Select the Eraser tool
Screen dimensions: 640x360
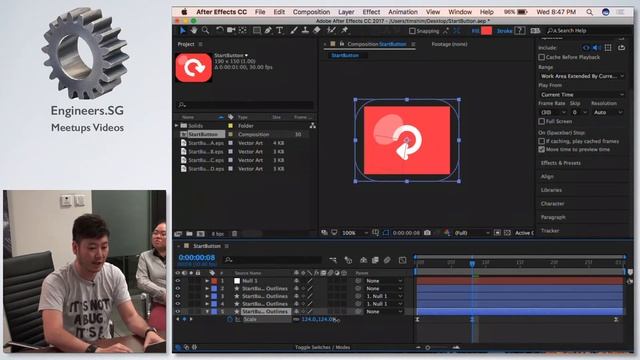[x=316, y=31]
